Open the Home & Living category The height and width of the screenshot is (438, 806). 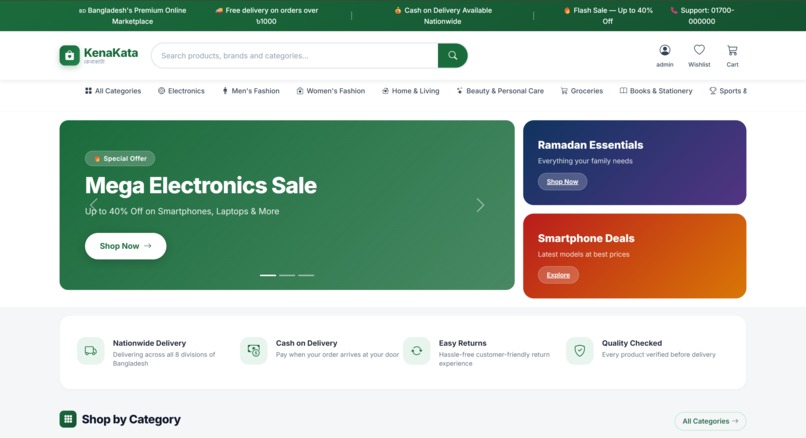pos(411,91)
